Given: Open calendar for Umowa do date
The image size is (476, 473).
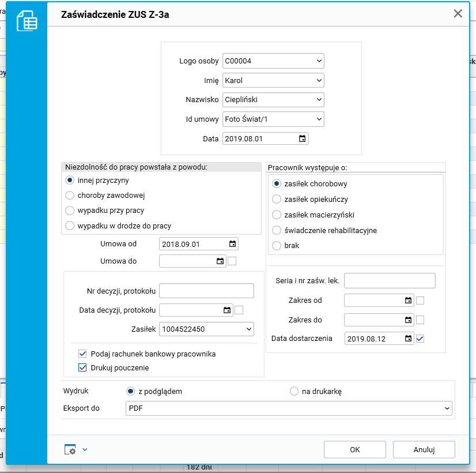Looking at the screenshot, I should pyautogui.click(x=220, y=261).
